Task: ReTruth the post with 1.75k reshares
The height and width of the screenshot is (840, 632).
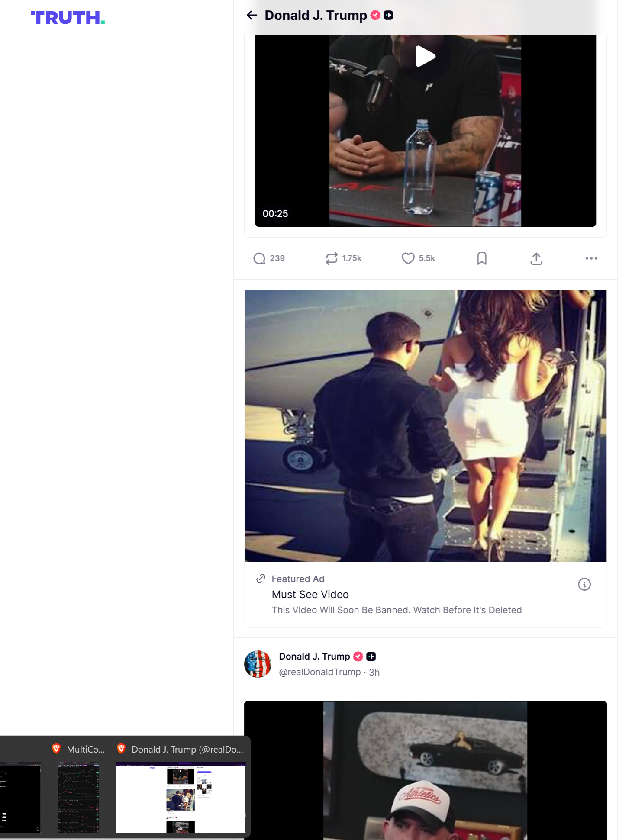Action: (x=332, y=258)
